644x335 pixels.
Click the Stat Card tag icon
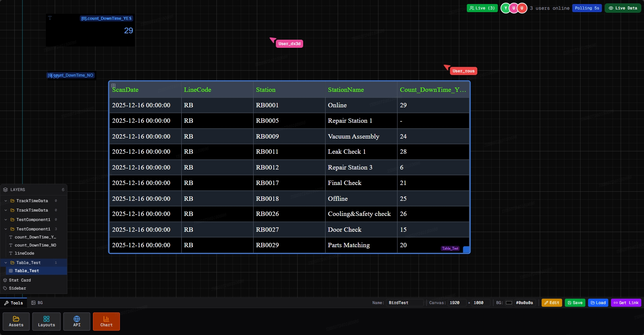pyautogui.click(x=5, y=280)
